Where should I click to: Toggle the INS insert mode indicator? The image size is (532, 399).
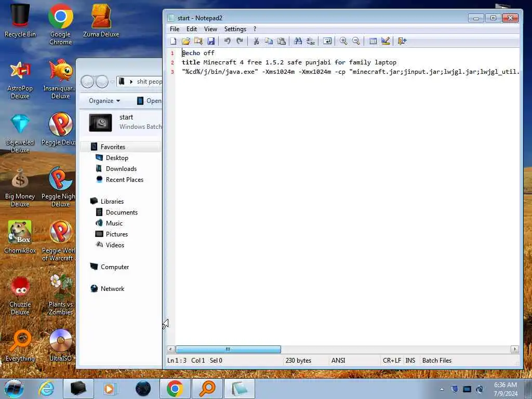pos(410,361)
